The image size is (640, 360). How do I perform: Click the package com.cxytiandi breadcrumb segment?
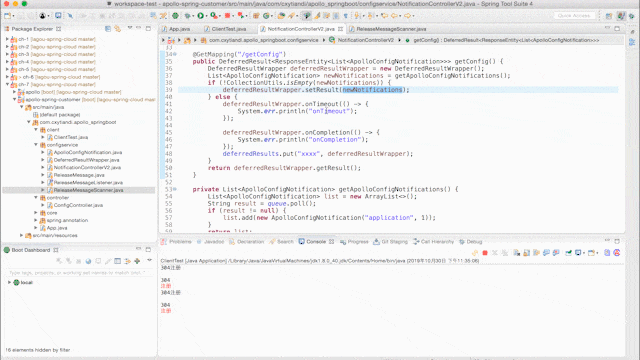264,40
